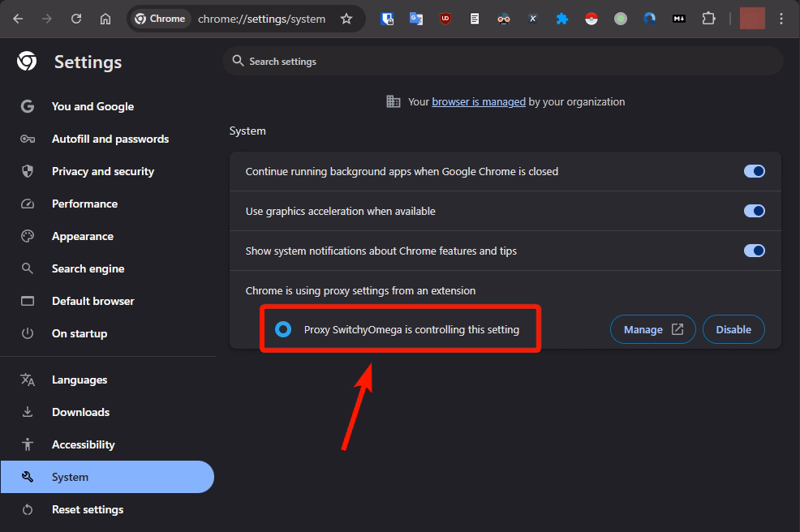800x532 pixels.
Task: Open the Pokeball extension icon
Action: 591,19
